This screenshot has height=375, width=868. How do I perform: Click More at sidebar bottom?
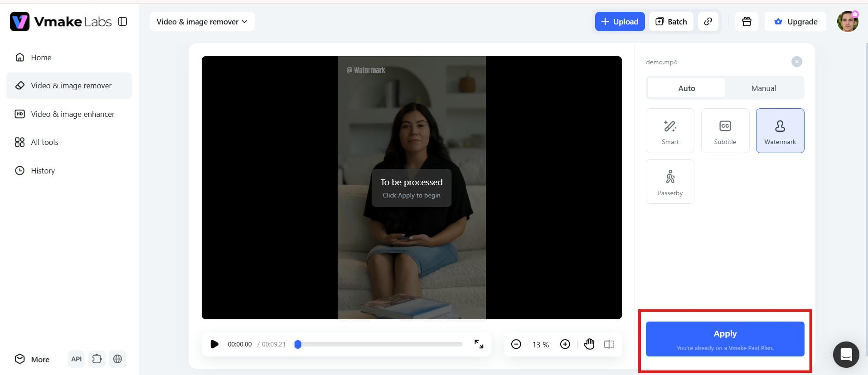[32, 359]
